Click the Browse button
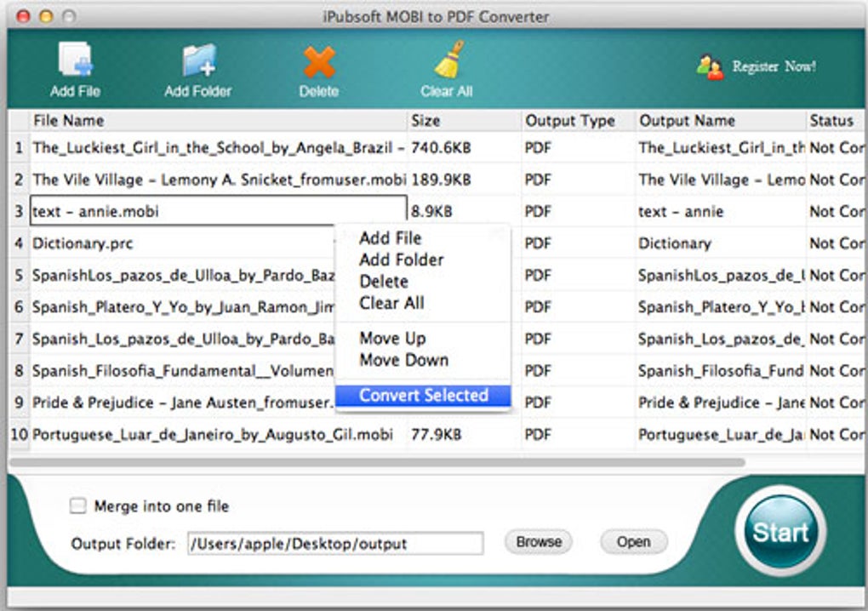 click(x=539, y=541)
